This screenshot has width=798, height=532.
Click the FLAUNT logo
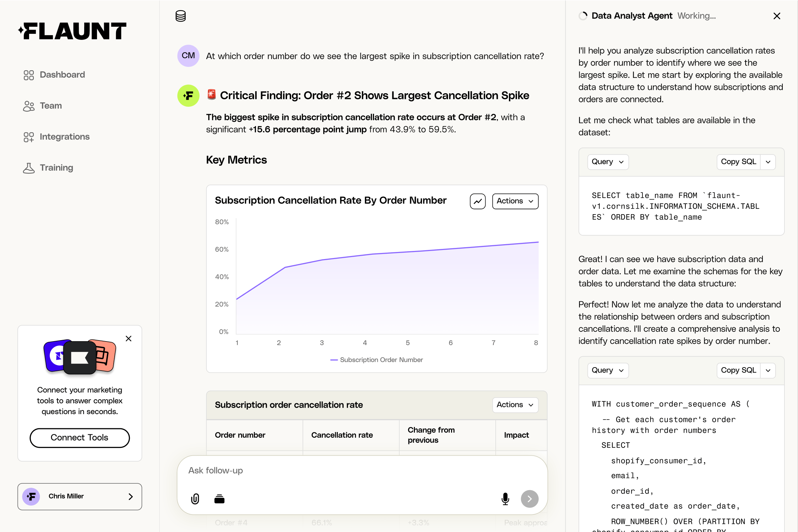[72, 31]
